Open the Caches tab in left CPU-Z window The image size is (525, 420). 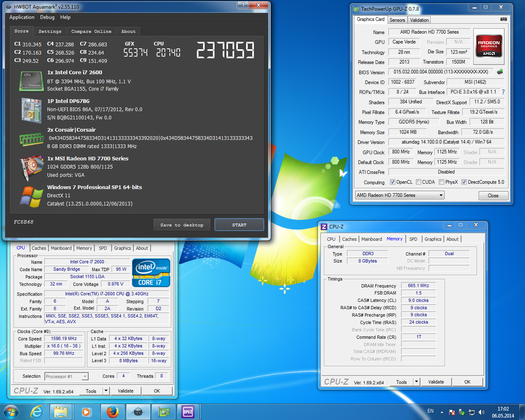39,248
